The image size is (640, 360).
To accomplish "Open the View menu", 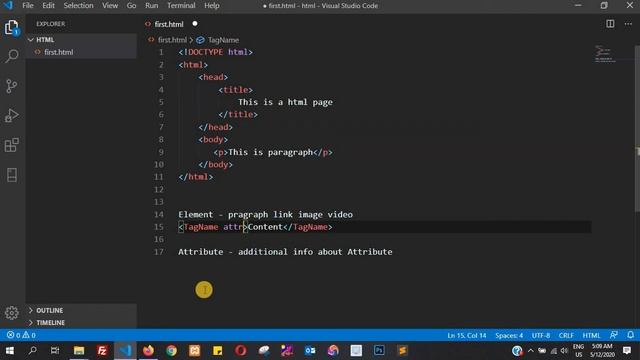I will click(x=110, y=6).
